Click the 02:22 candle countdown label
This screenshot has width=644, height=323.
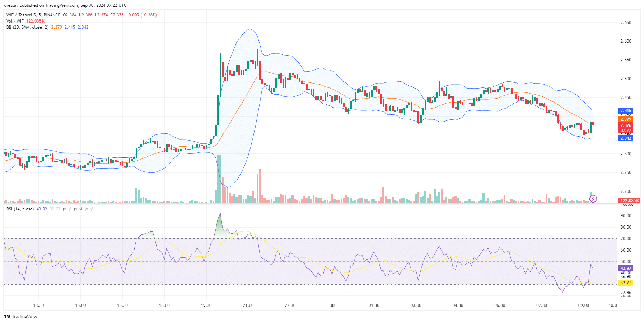click(x=626, y=130)
